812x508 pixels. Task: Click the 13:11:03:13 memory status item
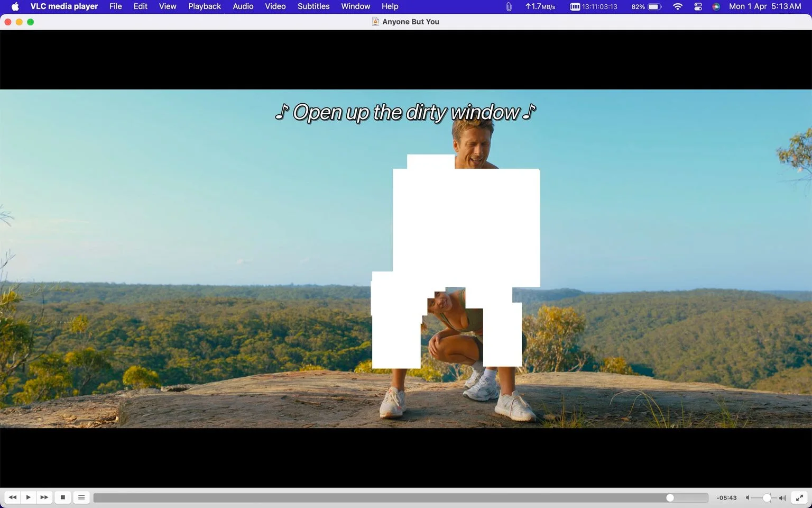(x=594, y=7)
